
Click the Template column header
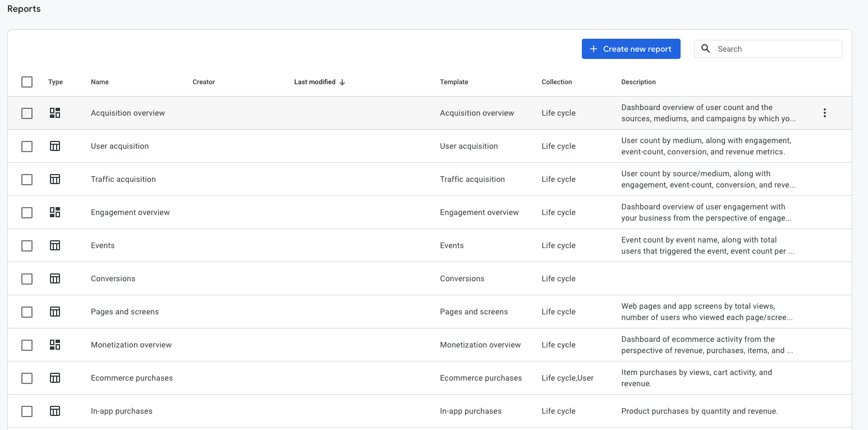pos(454,82)
